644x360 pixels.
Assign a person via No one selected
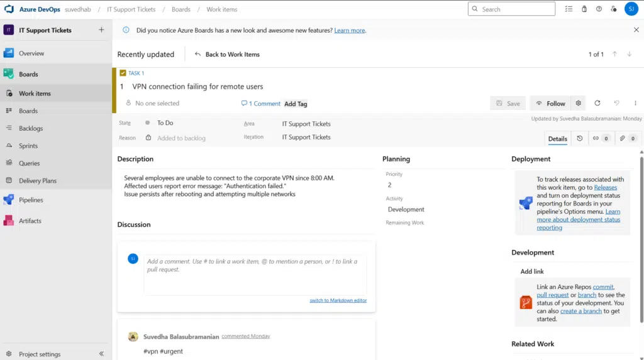153,103
